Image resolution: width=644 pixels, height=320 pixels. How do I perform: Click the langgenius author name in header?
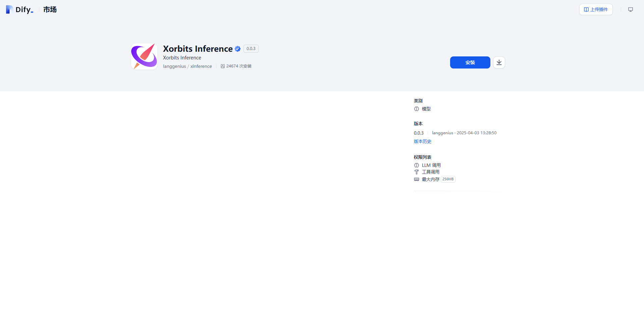174,66
